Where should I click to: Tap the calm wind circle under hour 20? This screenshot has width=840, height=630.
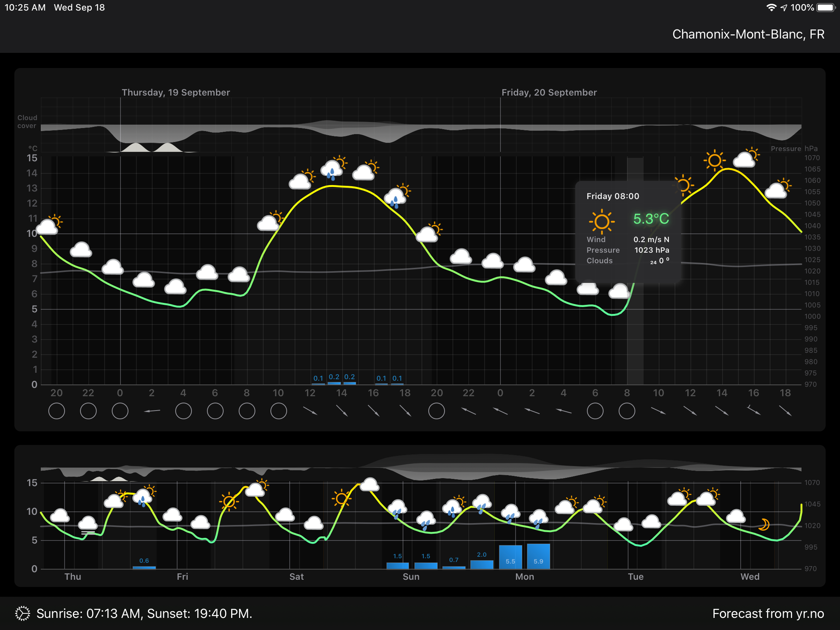57,411
